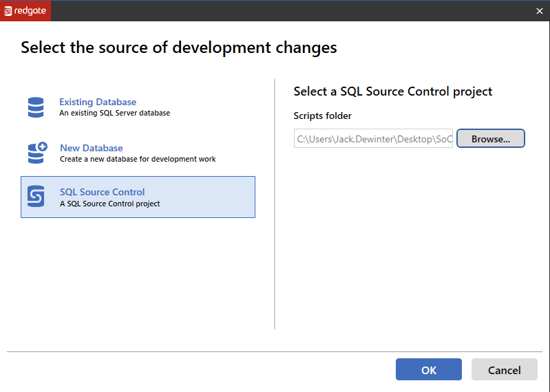The width and height of the screenshot is (550, 392).
Task: Select the Existing Database title
Action: 98,102
